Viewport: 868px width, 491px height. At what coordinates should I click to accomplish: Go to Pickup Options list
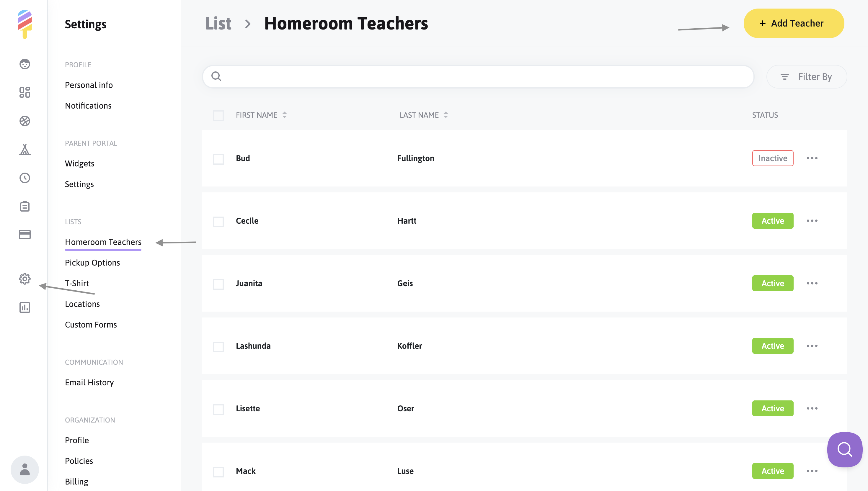tap(92, 263)
